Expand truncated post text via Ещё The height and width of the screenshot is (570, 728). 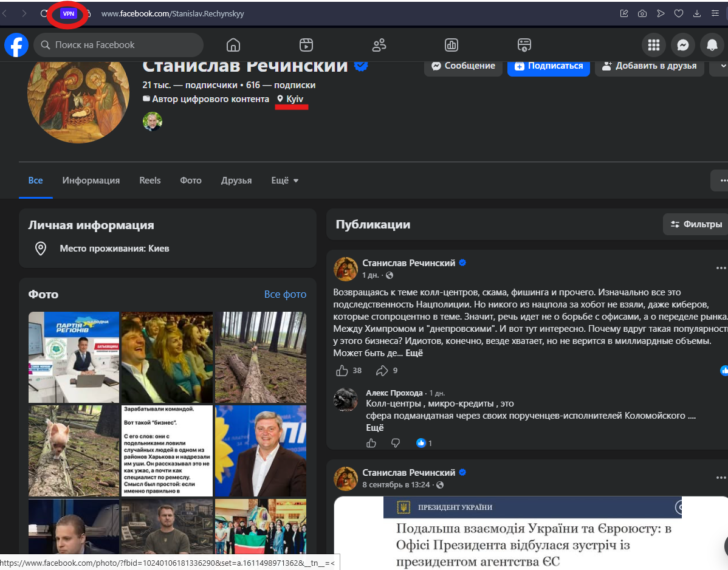pos(414,353)
